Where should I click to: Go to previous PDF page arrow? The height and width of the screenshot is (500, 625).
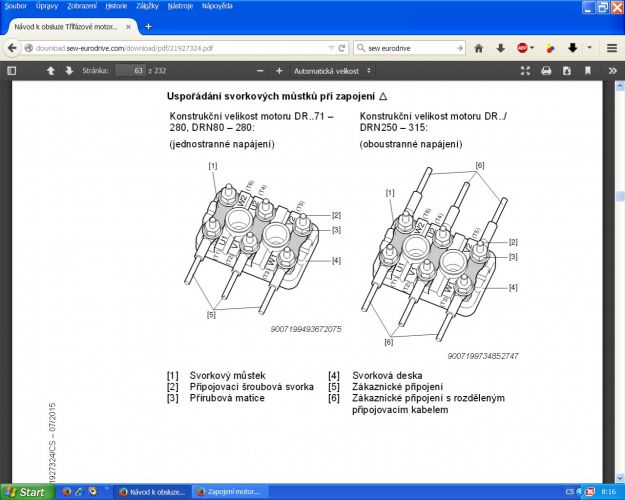51,71
